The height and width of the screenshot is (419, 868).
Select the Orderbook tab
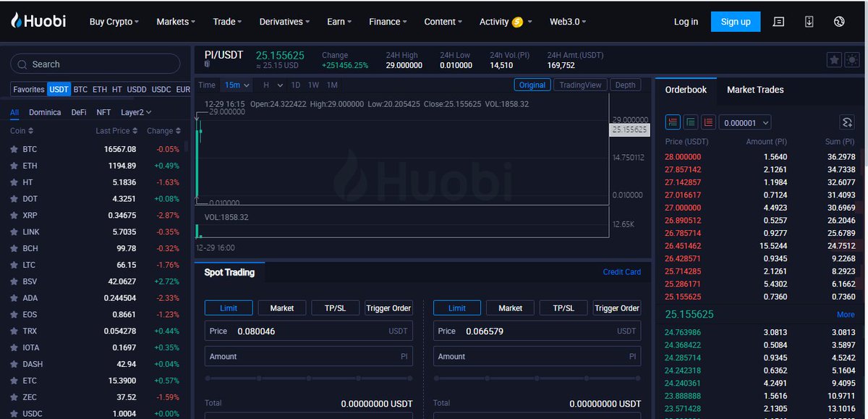point(686,90)
